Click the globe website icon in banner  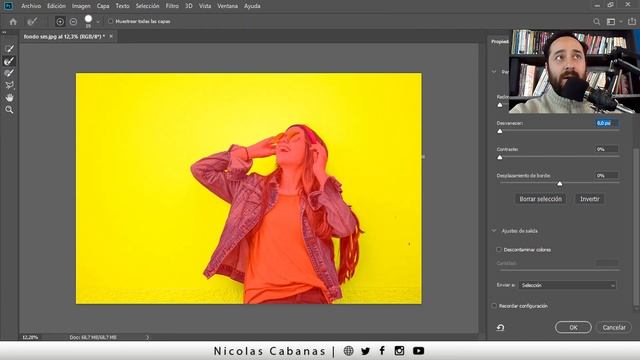pyautogui.click(x=349, y=351)
